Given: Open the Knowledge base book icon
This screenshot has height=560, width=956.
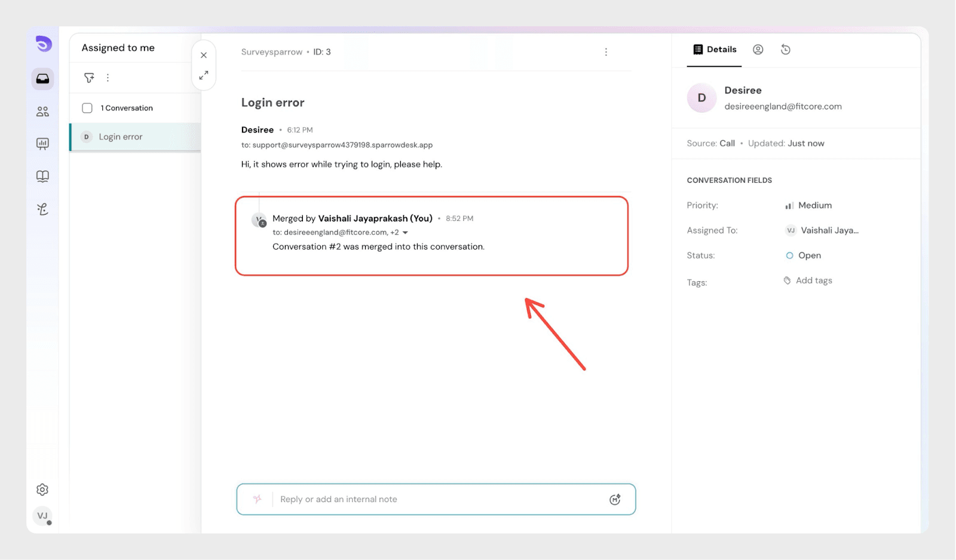Looking at the screenshot, I should (42, 176).
